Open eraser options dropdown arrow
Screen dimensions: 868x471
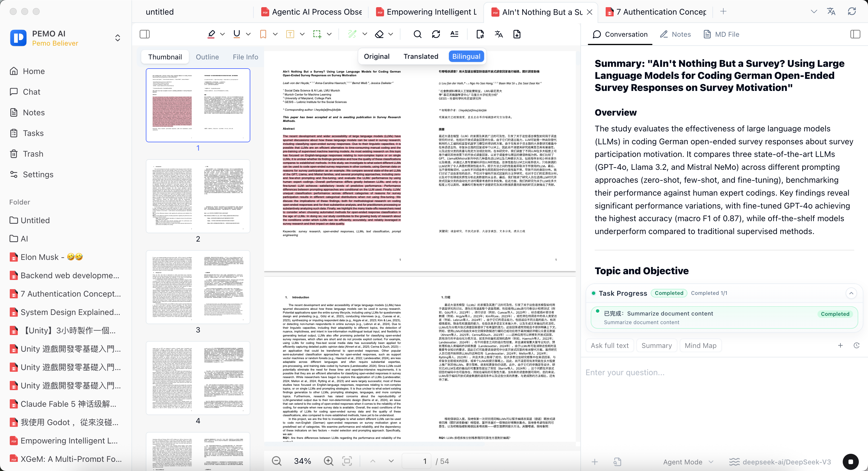coord(391,34)
